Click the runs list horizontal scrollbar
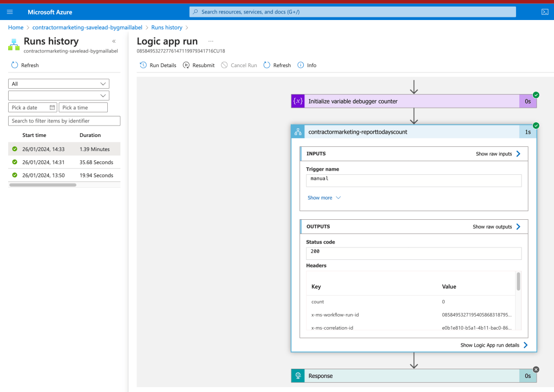Viewport: 554px width, 392px height. [x=43, y=185]
